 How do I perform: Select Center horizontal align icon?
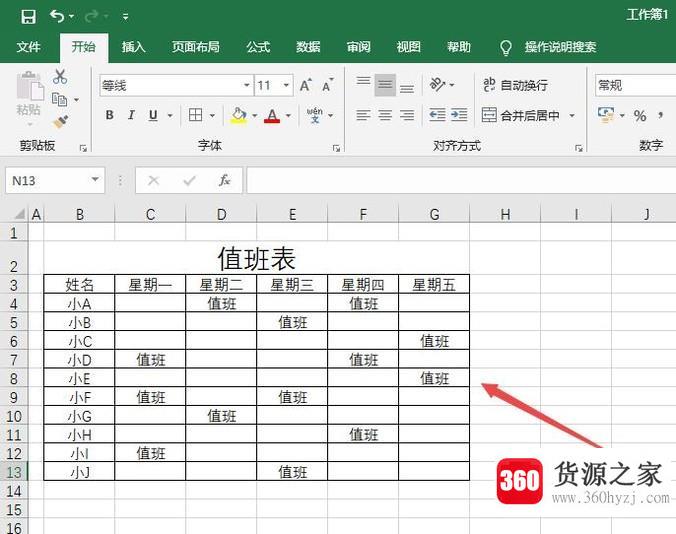[385, 115]
